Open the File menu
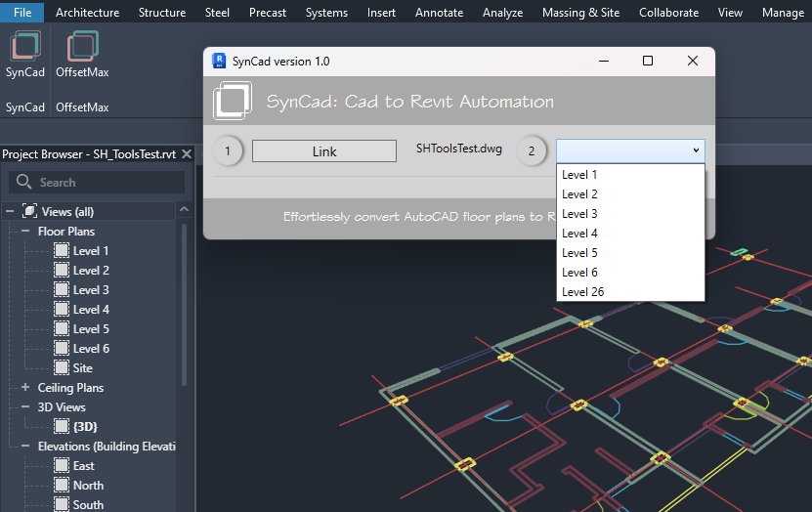The width and height of the screenshot is (812, 512). (x=22, y=12)
